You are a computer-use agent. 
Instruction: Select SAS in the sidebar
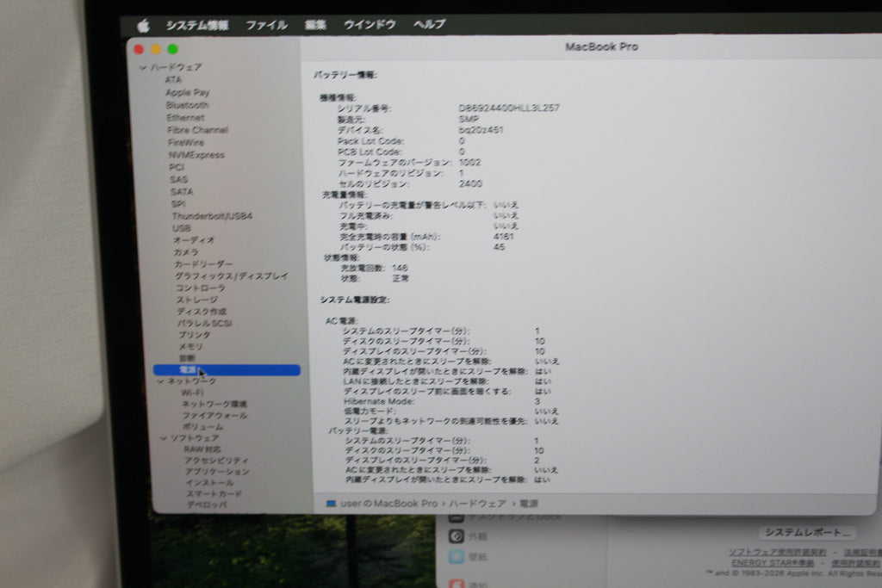click(x=178, y=179)
